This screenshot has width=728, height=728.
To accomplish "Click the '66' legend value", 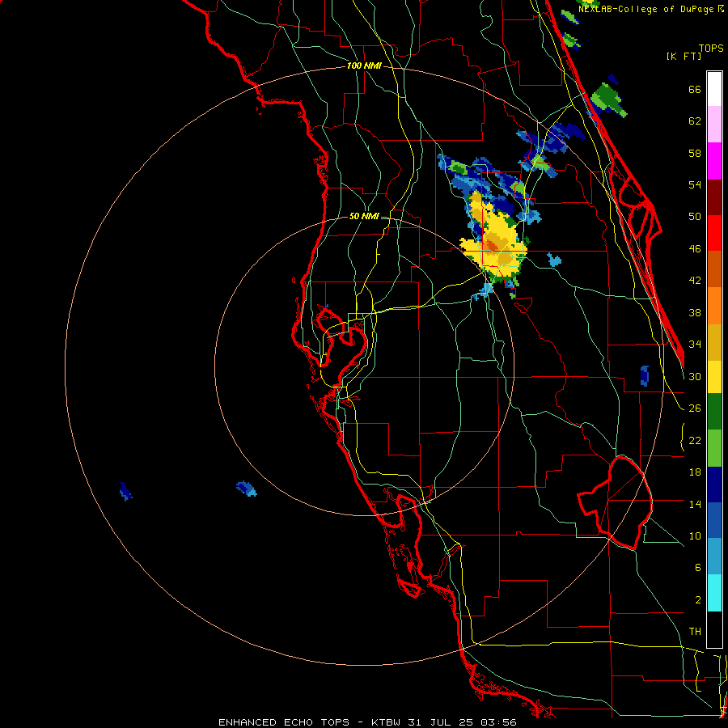I will (695, 89).
